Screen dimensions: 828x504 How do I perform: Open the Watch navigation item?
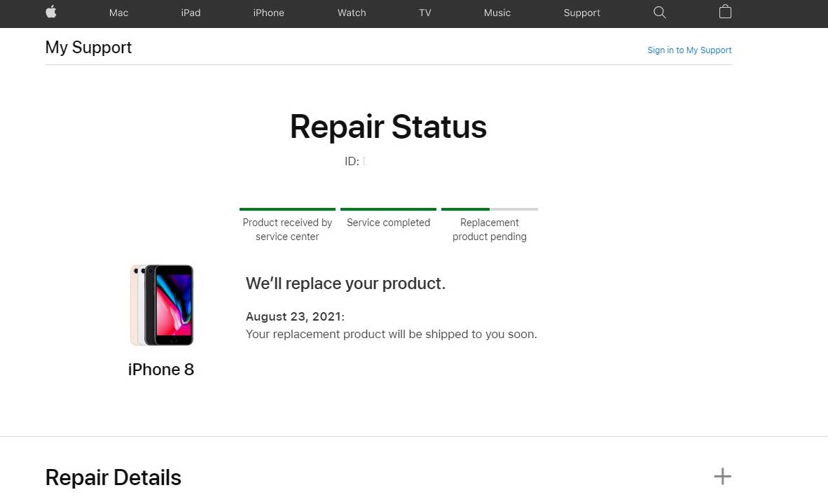[x=352, y=13]
